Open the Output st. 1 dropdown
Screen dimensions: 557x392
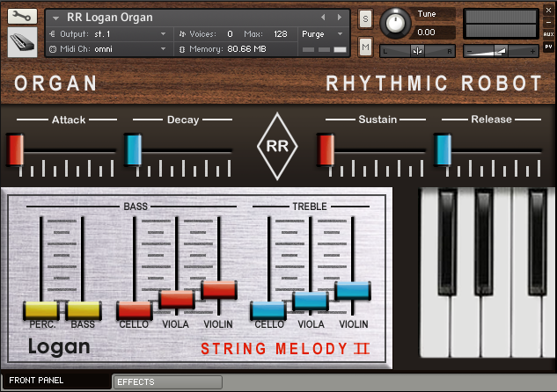163,34
